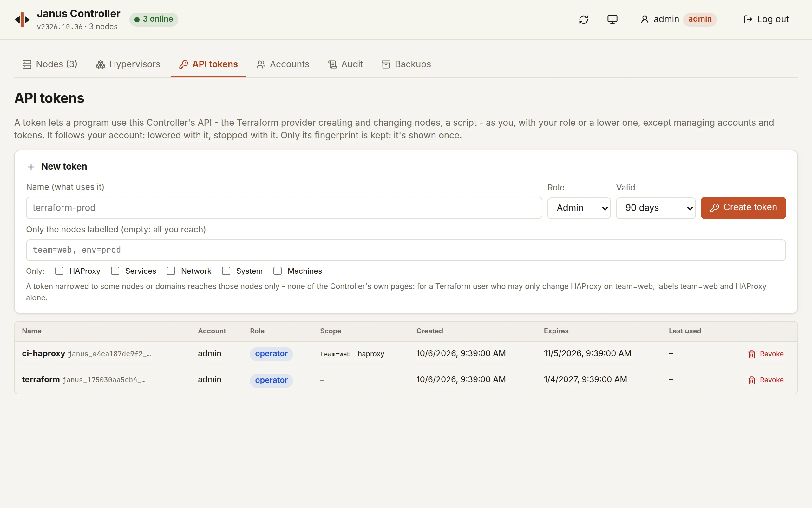Focus the token name input field
Screen dimensions: 812x508
coord(284,208)
